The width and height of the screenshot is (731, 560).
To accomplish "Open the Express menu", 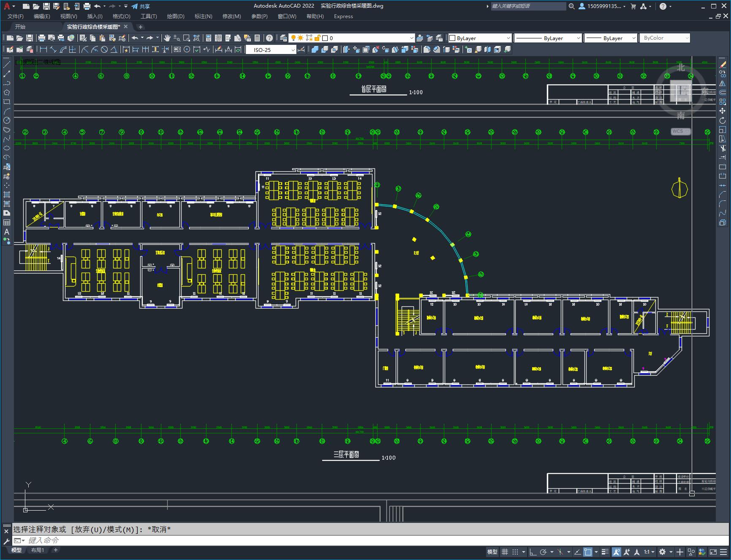I will pyautogui.click(x=343, y=16).
